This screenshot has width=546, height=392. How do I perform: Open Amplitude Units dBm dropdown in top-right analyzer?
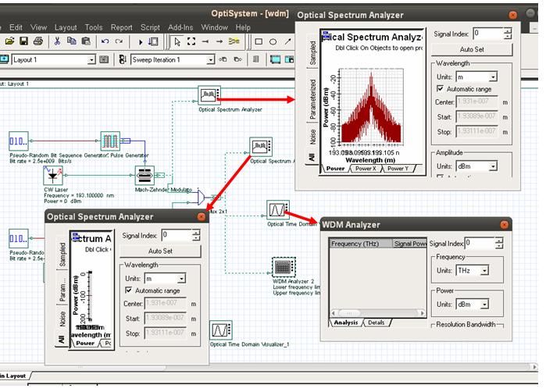(493, 166)
